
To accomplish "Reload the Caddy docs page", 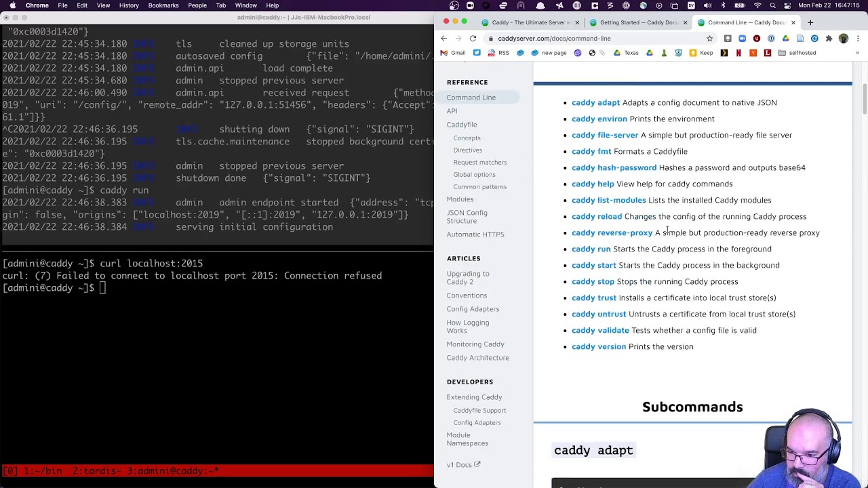I will click(x=473, y=39).
